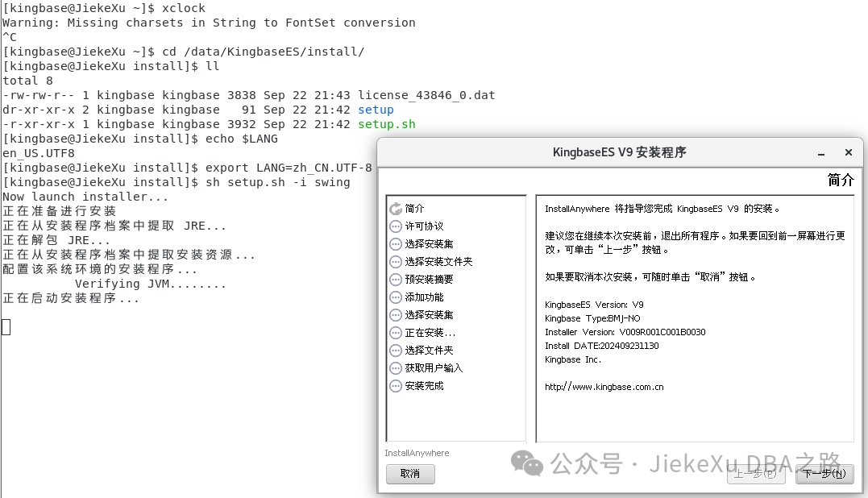Click the icon beside 选择安装文件夹
Image resolution: width=868 pixels, height=498 pixels.
coord(396,261)
